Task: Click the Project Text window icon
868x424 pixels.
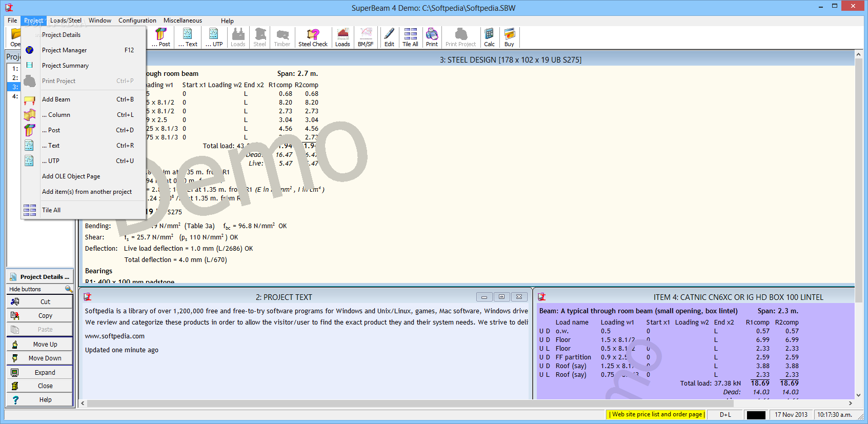Action: click(x=88, y=297)
